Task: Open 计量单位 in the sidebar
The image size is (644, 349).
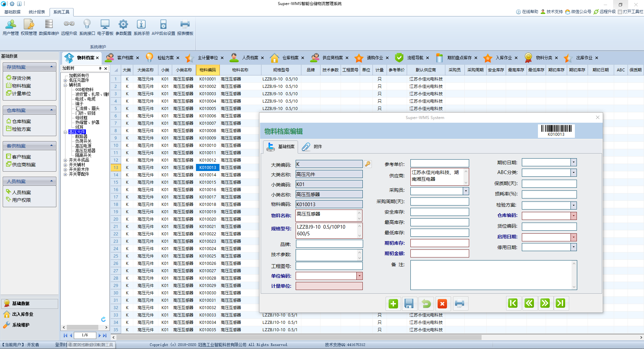Action: click(x=21, y=94)
